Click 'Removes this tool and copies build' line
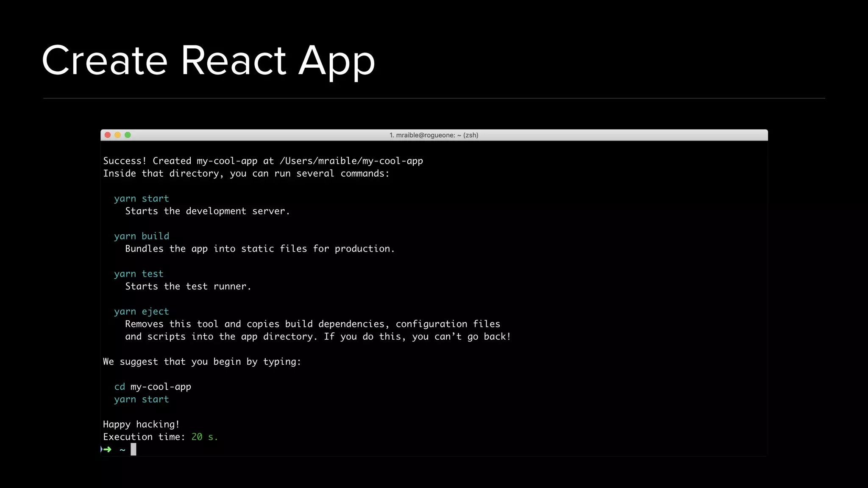Screen dimensions: 868x488 (x=312, y=324)
